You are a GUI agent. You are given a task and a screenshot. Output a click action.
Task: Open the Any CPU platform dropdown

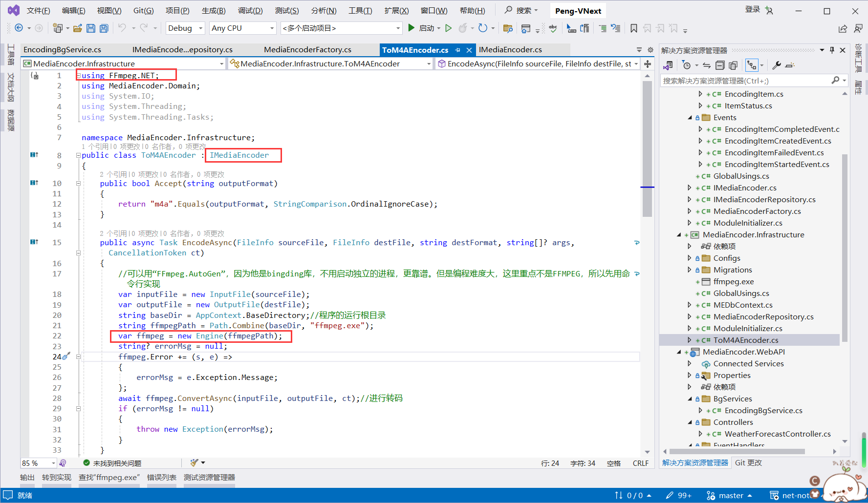coord(243,28)
